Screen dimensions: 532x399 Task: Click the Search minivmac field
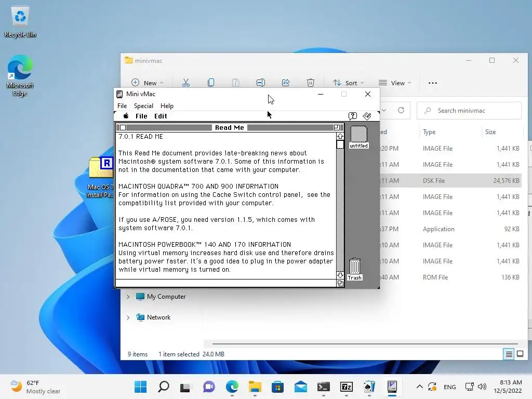tap(469, 111)
